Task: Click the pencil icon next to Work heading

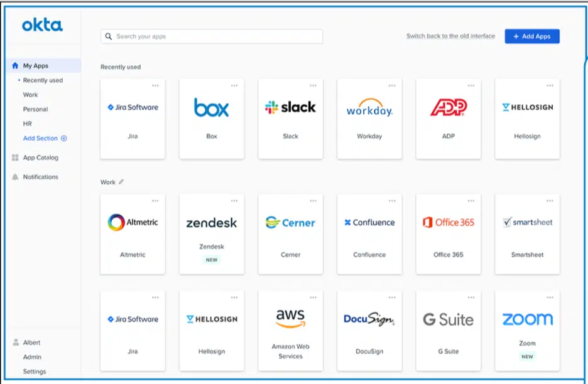Action: (121, 182)
